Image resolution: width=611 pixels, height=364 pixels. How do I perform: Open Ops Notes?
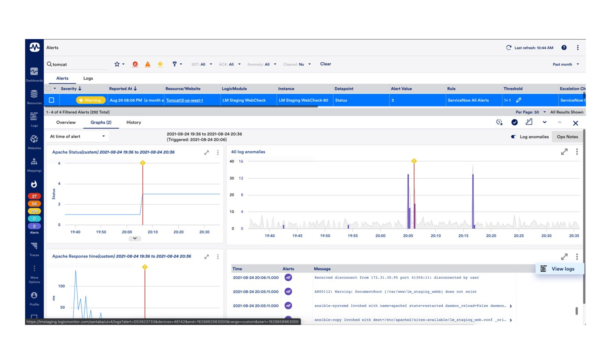point(567,137)
